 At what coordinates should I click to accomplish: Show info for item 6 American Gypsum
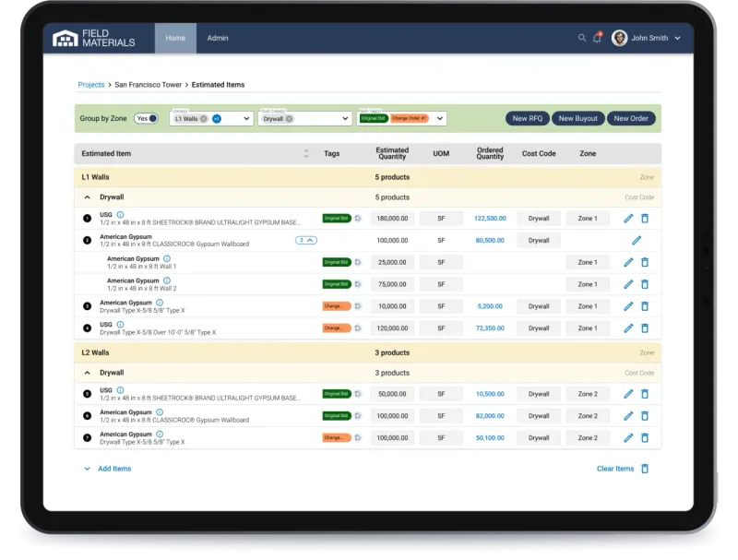tap(160, 412)
